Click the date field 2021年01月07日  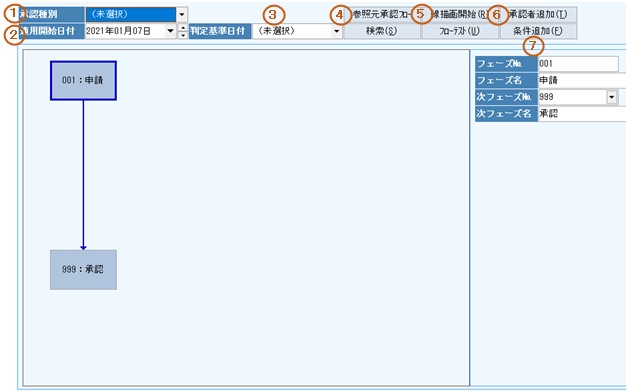tap(125, 31)
